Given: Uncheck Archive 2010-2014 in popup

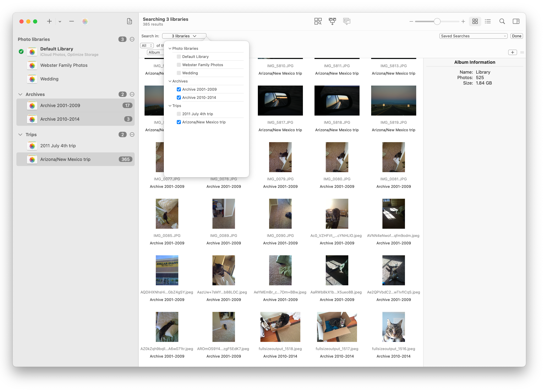Looking at the screenshot, I should coord(179,98).
